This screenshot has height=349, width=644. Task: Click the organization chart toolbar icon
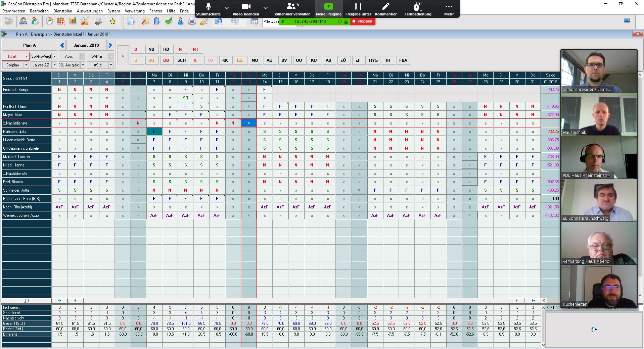coord(24,21)
